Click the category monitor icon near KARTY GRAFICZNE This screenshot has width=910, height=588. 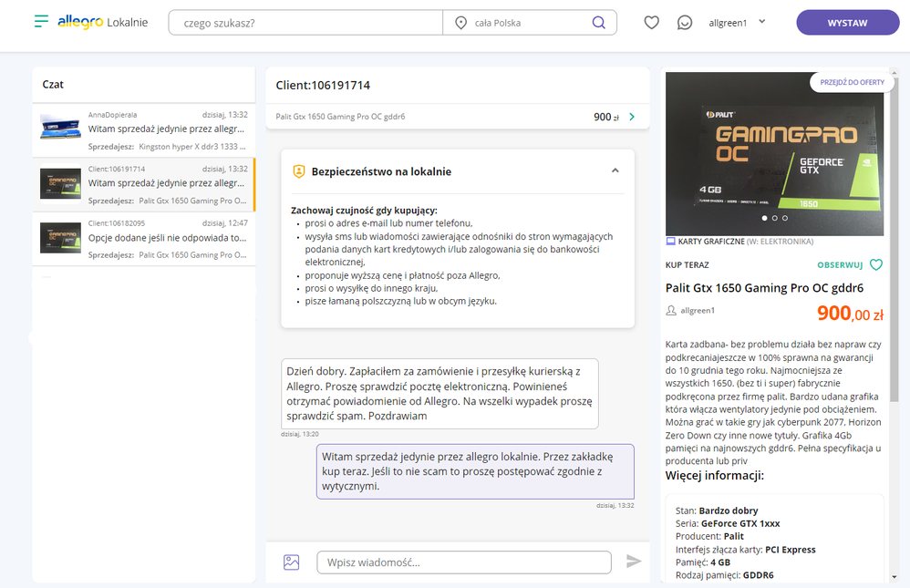click(x=671, y=241)
